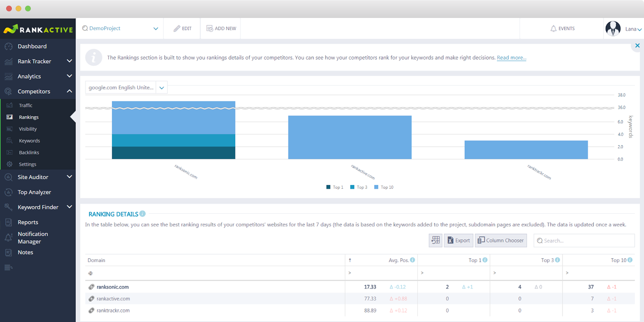Close the Rankings info banner
The width and height of the screenshot is (644, 322).
click(x=637, y=46)
